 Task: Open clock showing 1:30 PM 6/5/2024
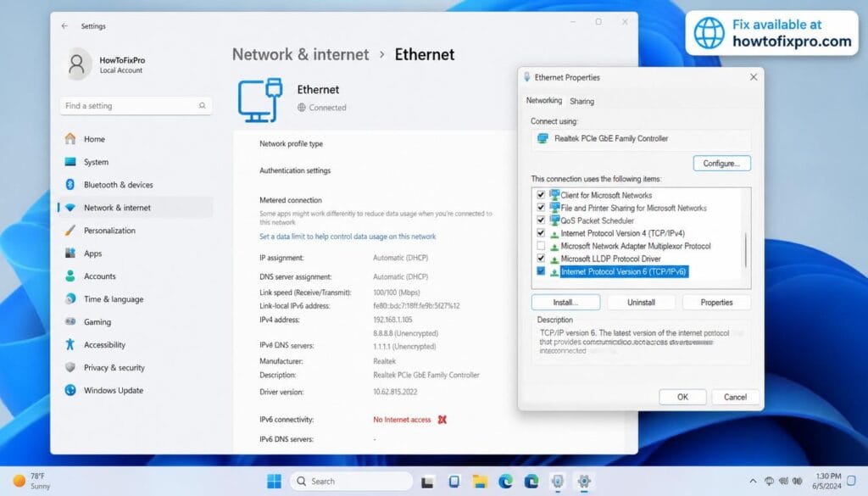827,481
